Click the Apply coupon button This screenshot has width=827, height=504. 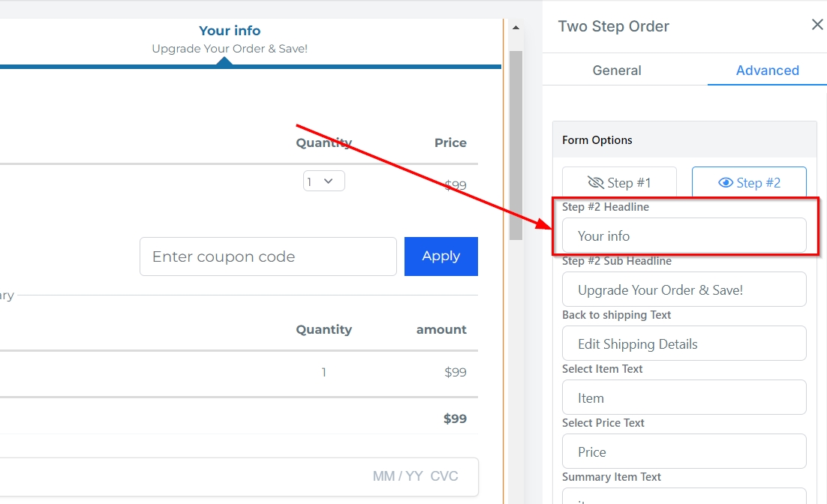point(441,256)
